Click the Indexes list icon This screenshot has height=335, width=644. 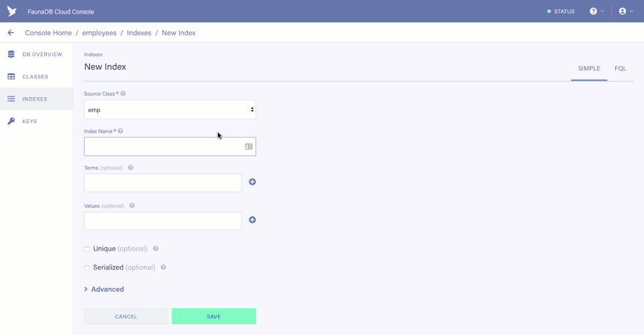coord(11,98)
